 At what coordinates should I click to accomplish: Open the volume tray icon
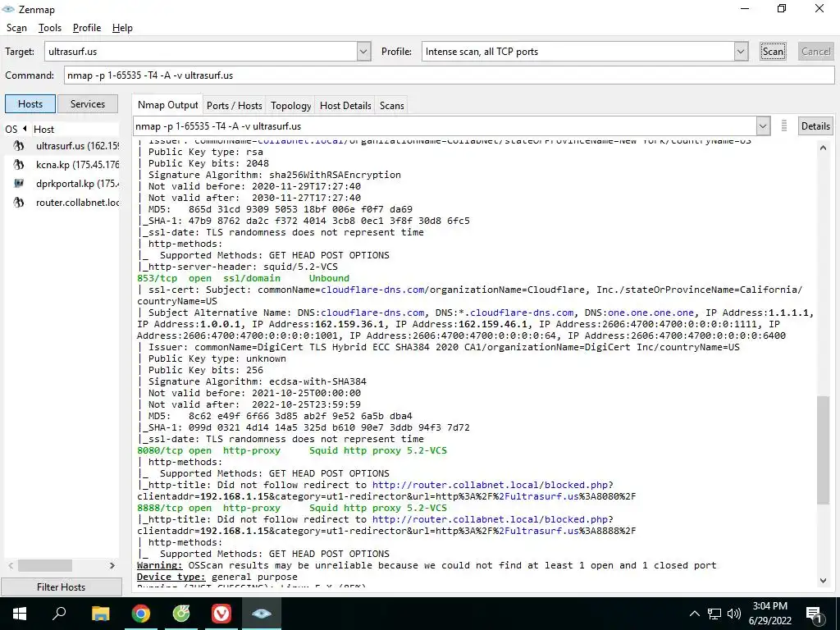734,614
